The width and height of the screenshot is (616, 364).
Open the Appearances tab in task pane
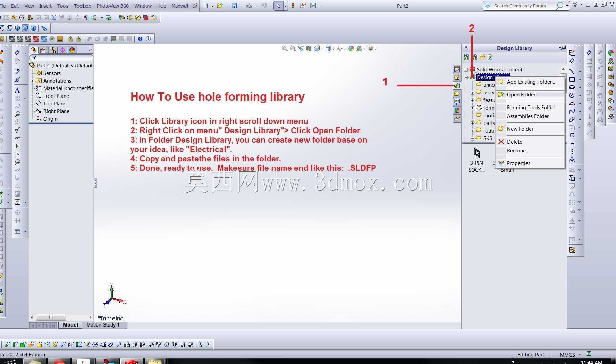click(457, 110)
